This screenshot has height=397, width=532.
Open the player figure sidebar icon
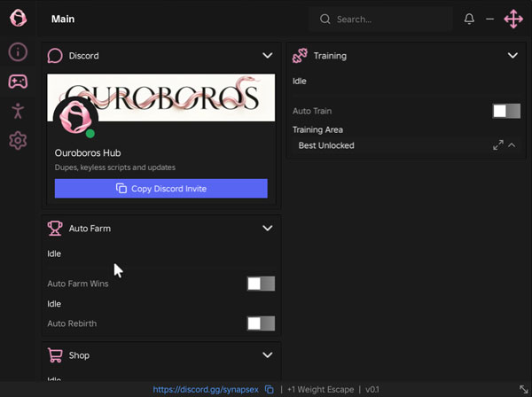point(18,111)
